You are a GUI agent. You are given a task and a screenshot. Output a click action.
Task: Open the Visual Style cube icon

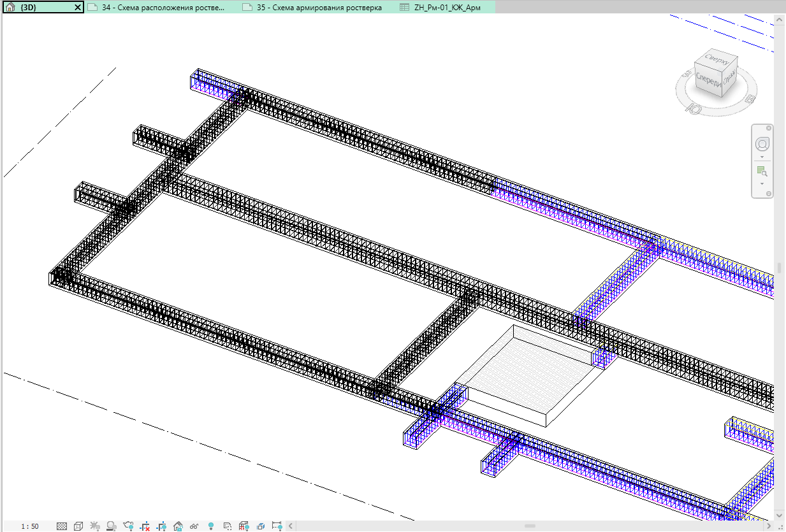(78, 526)
